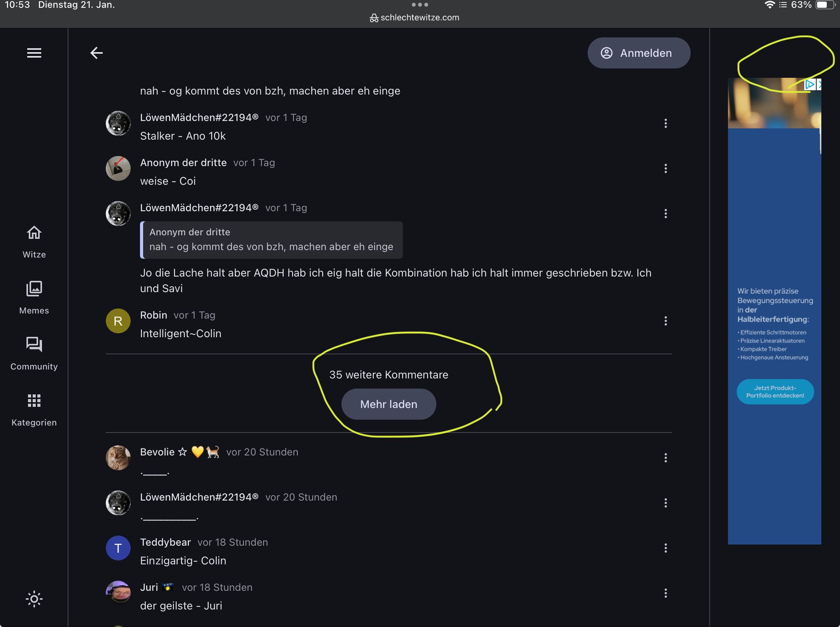This screenshot has height=627, width=840.
Task: Open the hamburger menu icon
Action: click(34, 53)
